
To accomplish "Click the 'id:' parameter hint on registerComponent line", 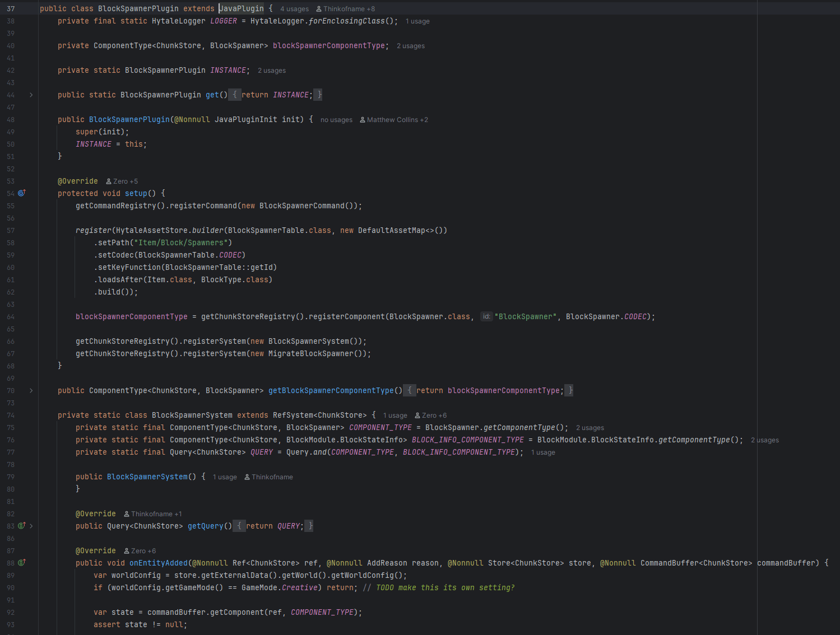I will [x=486, y=316].
